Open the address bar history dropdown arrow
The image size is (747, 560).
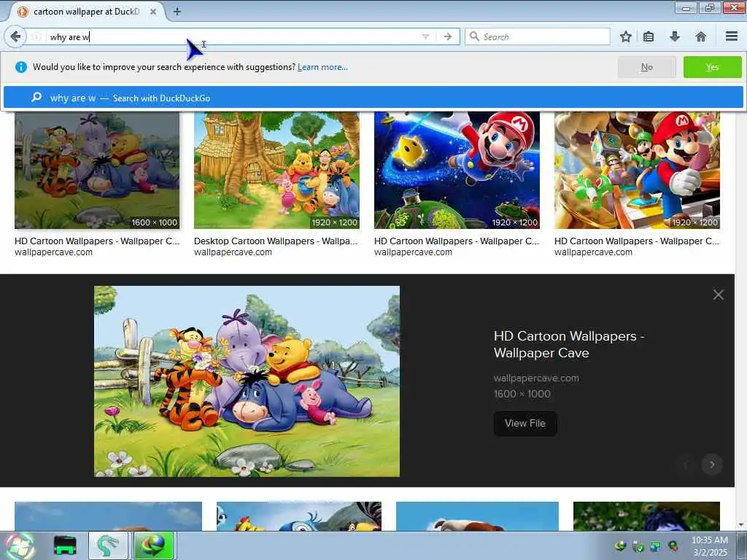pyautogui.click(x=425, y=36)
